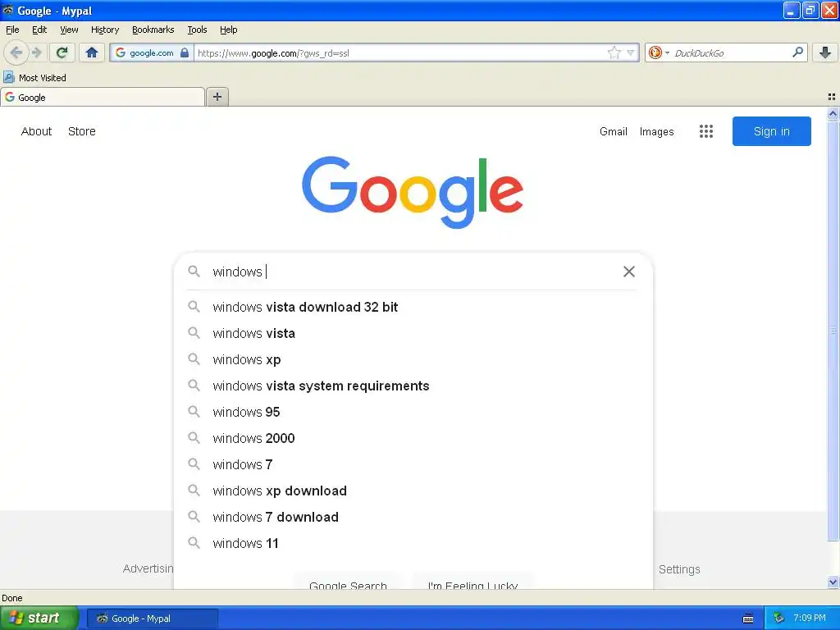The image size is (840, 630).
Task: Select the "windows 11" suggestion
Action: coord(413,543)
